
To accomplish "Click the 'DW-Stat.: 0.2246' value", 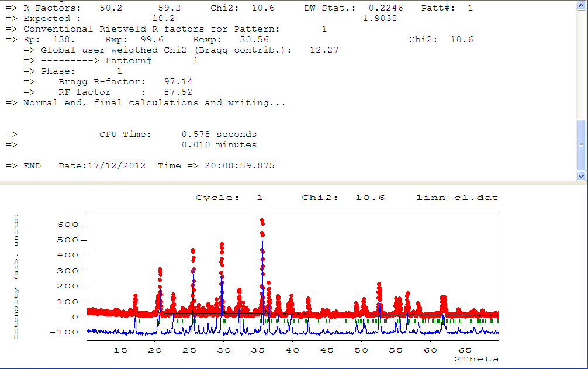I will (x=354, y=8).
